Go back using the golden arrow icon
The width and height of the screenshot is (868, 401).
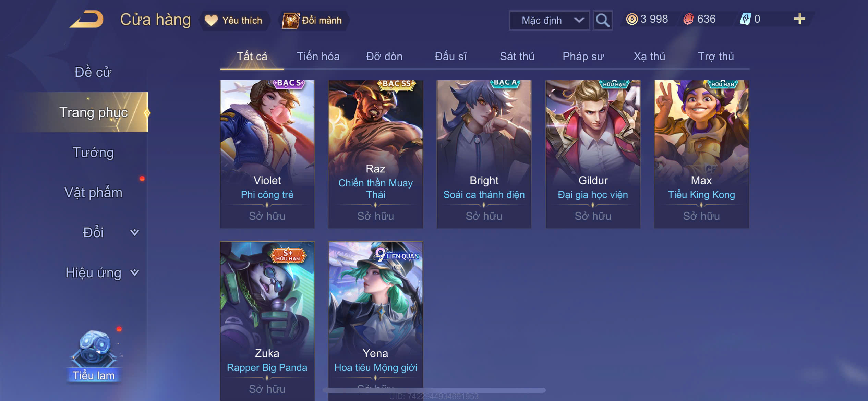[x=87, y=19]
